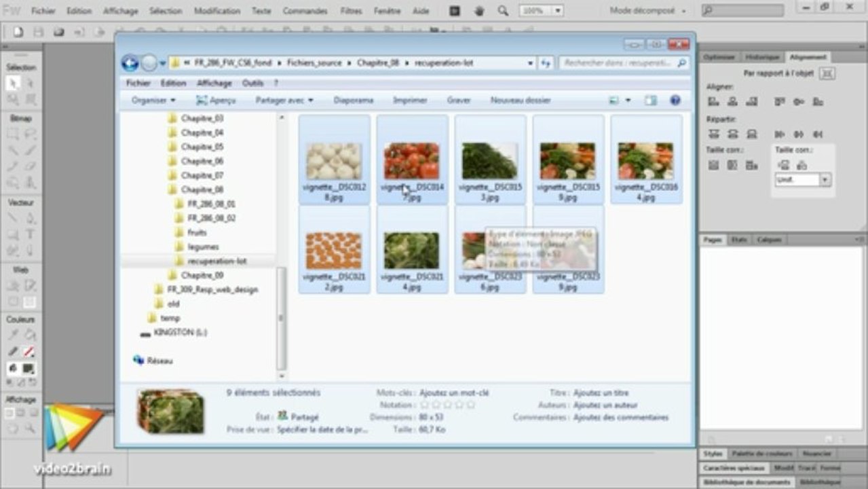The height and width of the screenshot is (489, 868).
Task: Align bottom edges in Alignement panel
Action: [818, 101]
